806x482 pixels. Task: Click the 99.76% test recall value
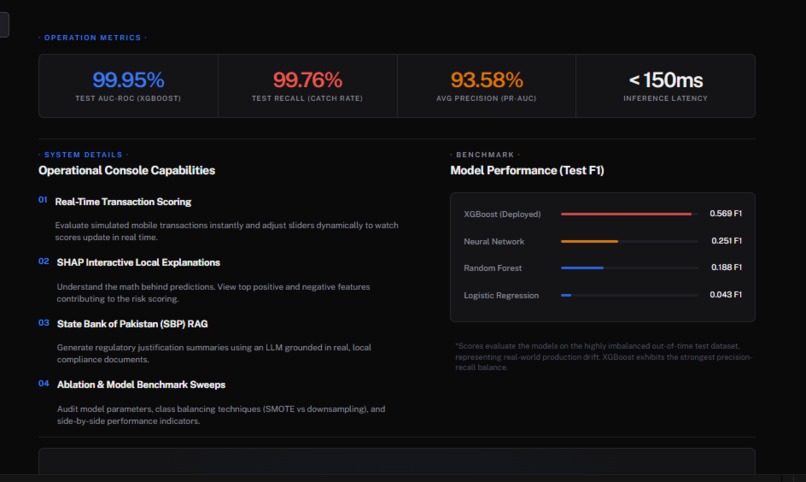tap(307, 80)
